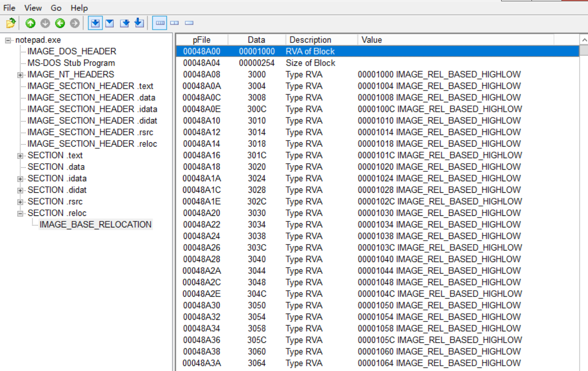Click the green up arrow toolbar icon
The width and height of the screenshot is (588, 371).
30,23
